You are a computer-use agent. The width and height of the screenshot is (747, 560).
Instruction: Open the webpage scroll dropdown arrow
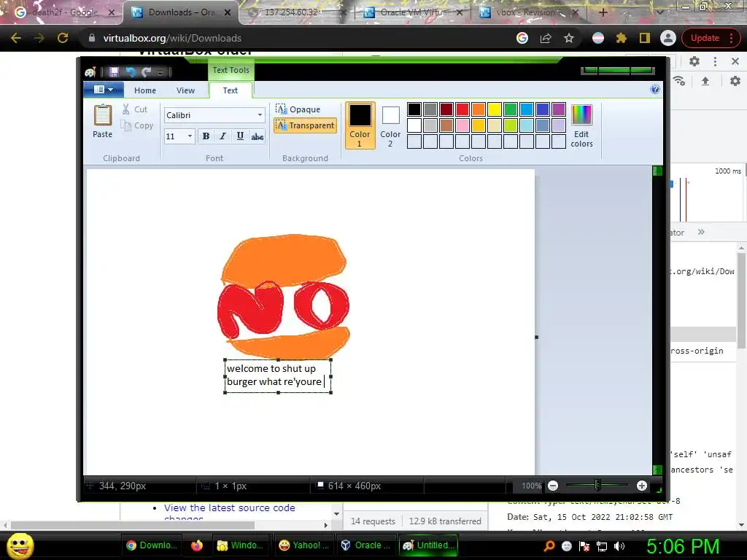(x=336, y=514)
